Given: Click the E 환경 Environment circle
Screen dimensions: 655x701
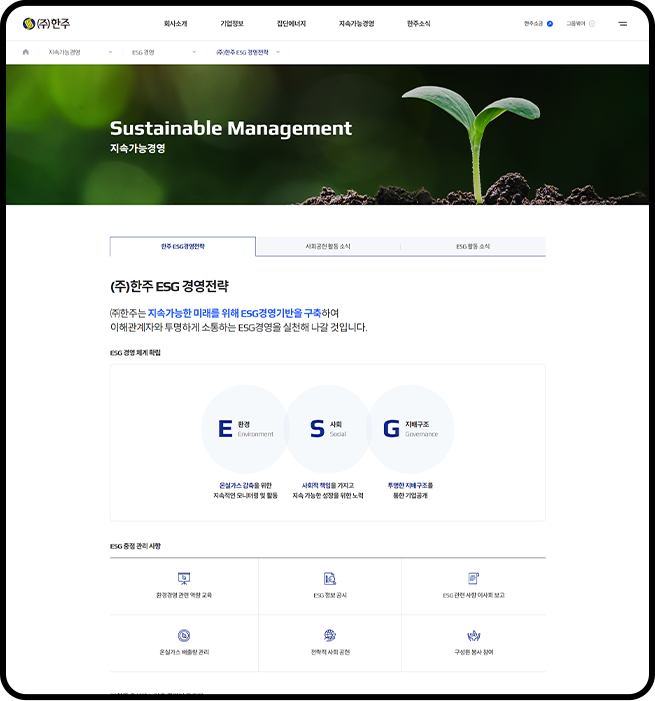Looking at the screenshot, I should point(244,428).
